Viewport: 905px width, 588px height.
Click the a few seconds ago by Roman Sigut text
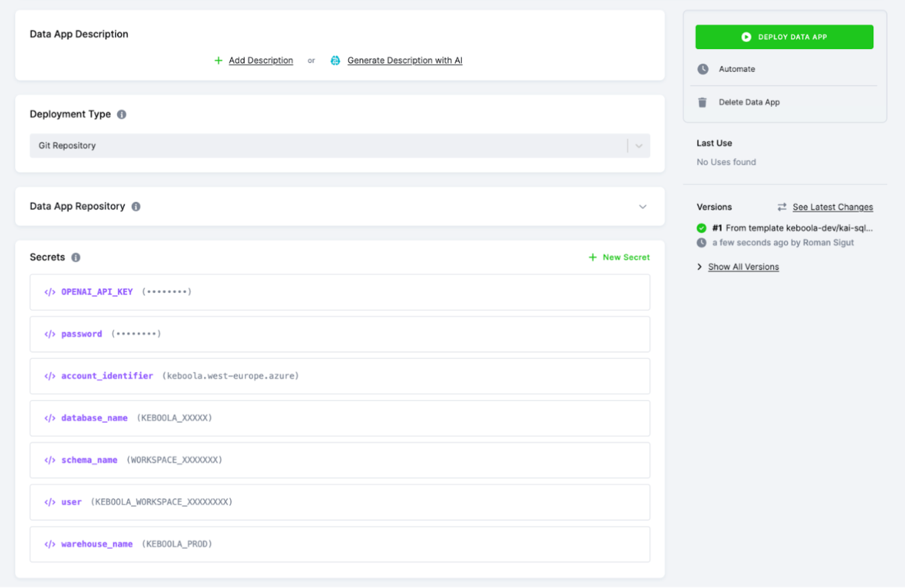tap(783, 243)
